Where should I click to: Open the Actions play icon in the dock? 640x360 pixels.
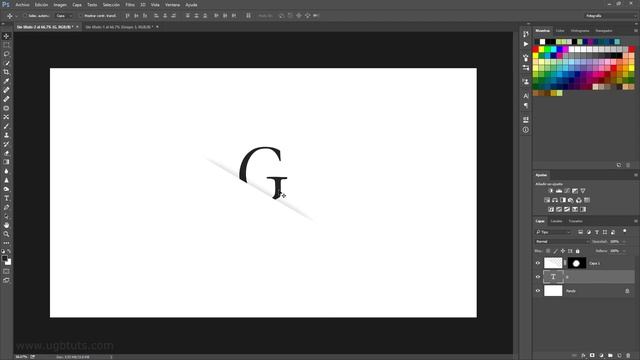[526, 44]
